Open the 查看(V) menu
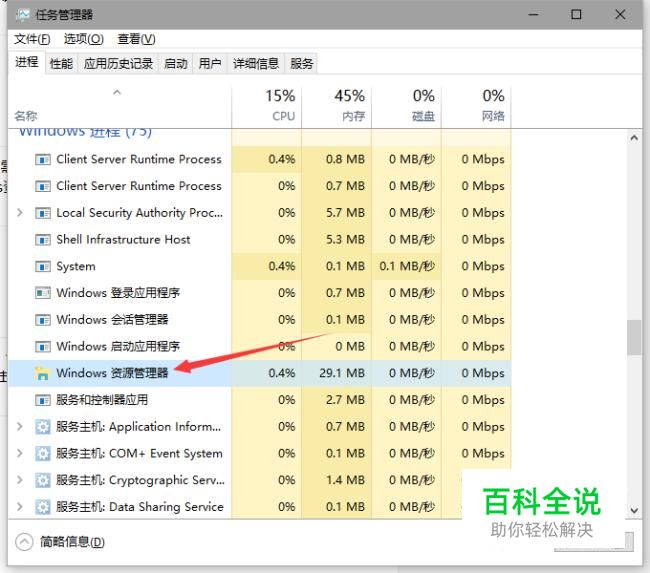Image resolution: width=650 pixels, height=573 pixels. (x=136, y=39)
